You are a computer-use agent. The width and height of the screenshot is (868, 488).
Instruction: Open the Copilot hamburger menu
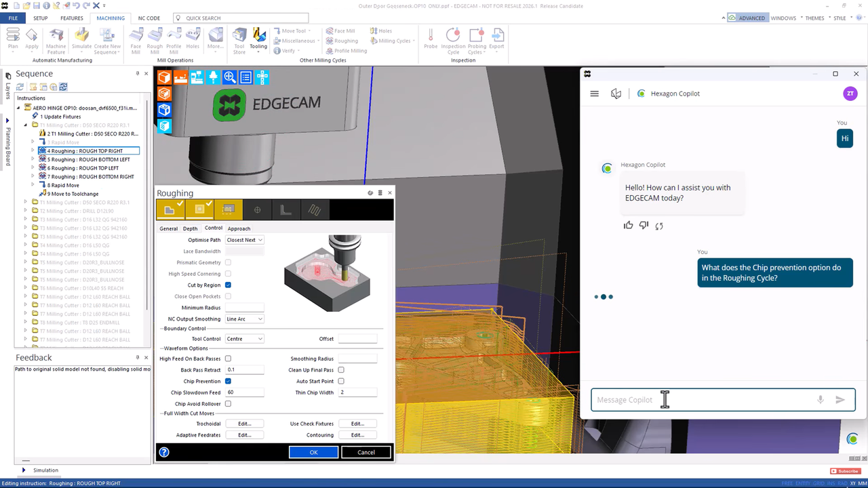pyautogui.click(x=595, y=94)
